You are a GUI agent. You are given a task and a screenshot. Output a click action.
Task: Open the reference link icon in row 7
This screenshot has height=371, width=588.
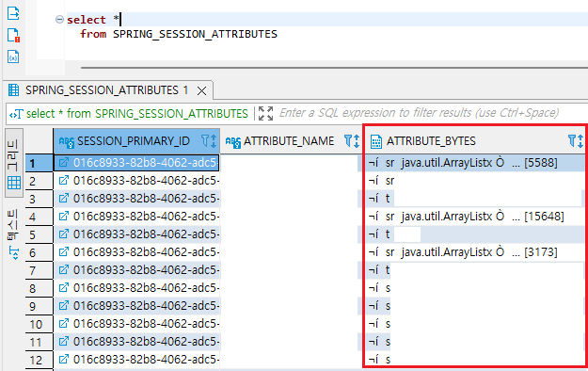coord(64,269)
